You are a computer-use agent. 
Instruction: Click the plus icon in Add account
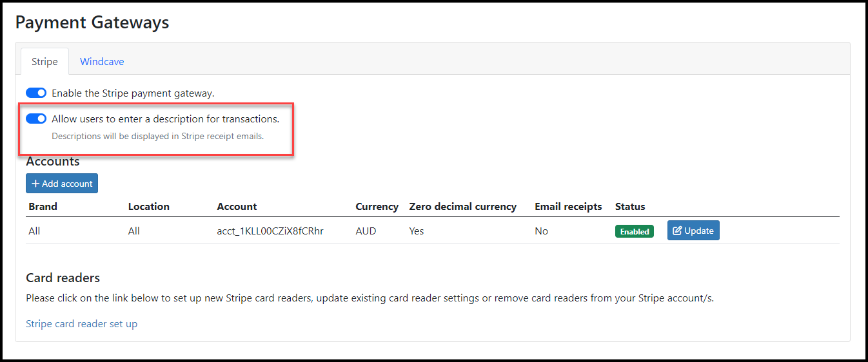35,184
